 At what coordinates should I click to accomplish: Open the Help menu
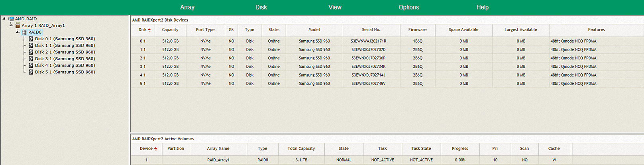click(x=482, y=7)
